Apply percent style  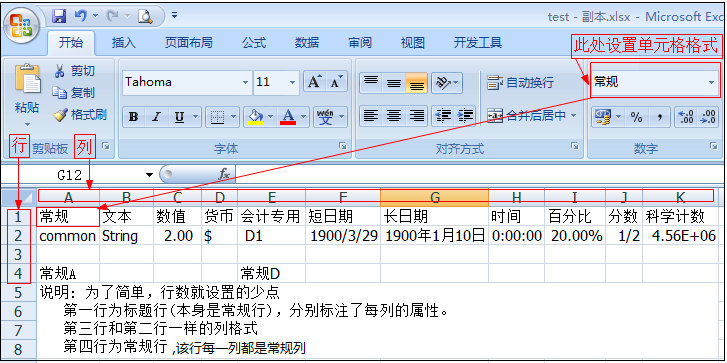pos(636,117)
